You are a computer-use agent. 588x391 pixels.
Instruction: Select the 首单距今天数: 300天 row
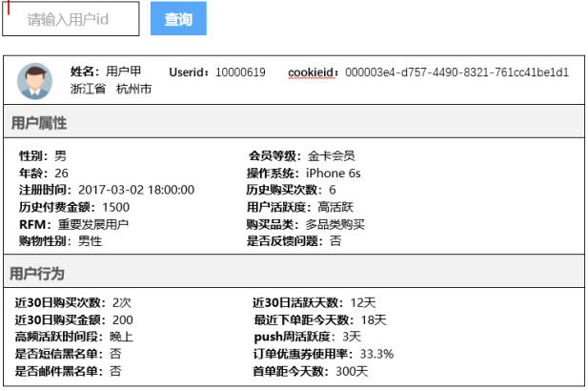tap(311, 371)
